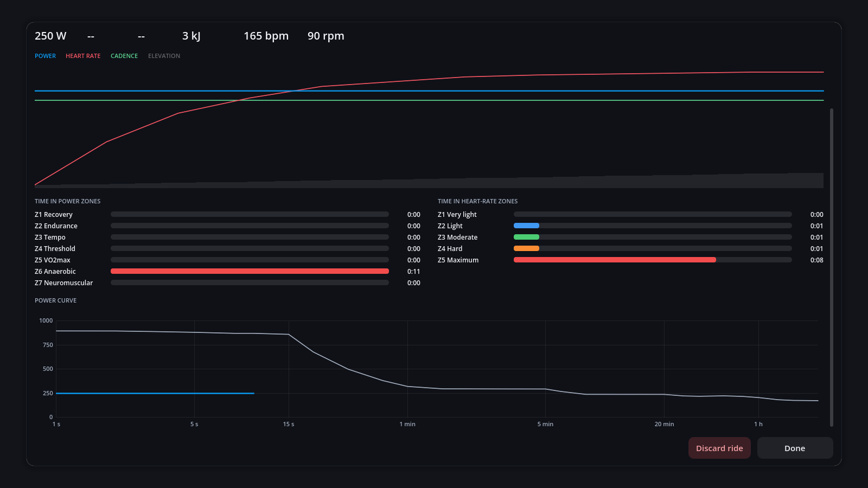This screenshot has height=488, width=868.
Task: Click the 90 rpm cadence value
Action: pos(326,36)
